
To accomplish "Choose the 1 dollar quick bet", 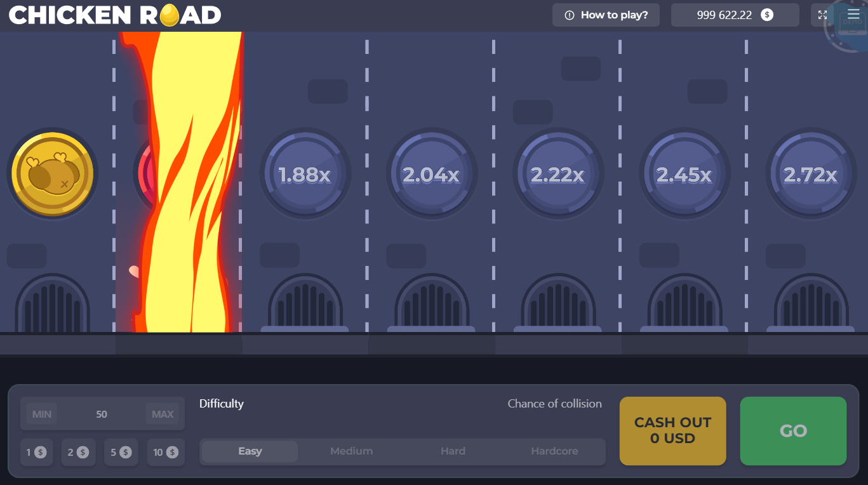I will pos(37,452).
